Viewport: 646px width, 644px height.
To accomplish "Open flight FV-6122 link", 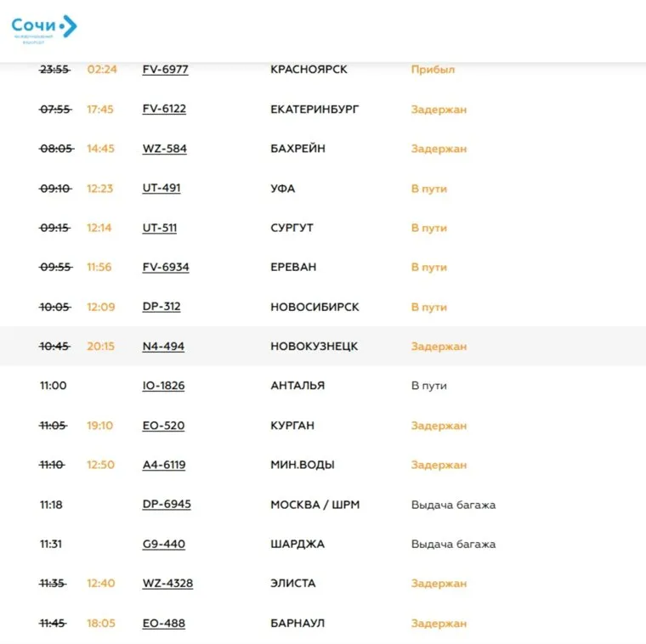I will point(164,109).
